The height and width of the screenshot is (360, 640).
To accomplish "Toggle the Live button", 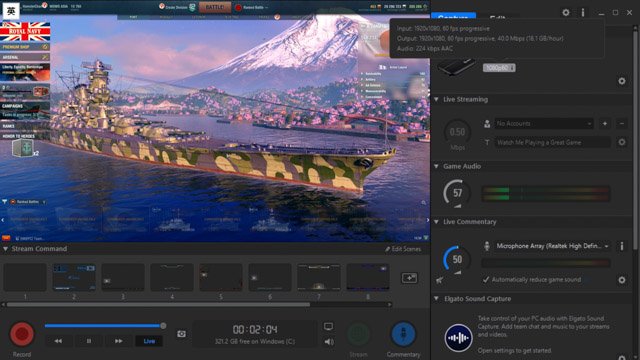I will pyautogui.click(x=149, y=341).
